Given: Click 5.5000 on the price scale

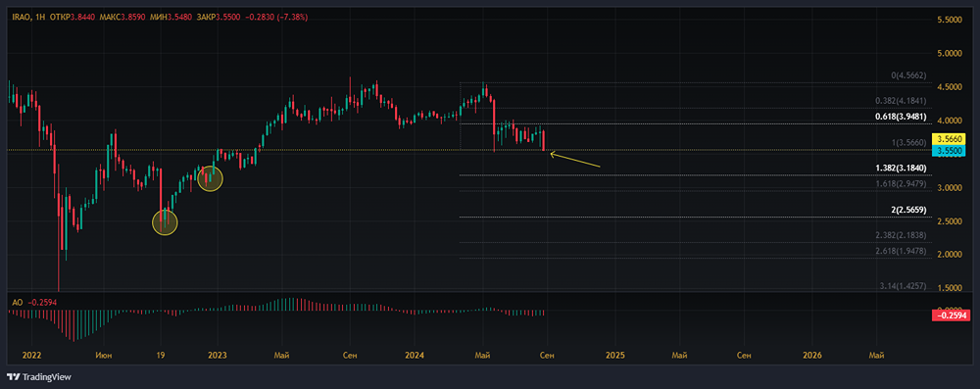Looking at the screenshot, I should [950, 21].
